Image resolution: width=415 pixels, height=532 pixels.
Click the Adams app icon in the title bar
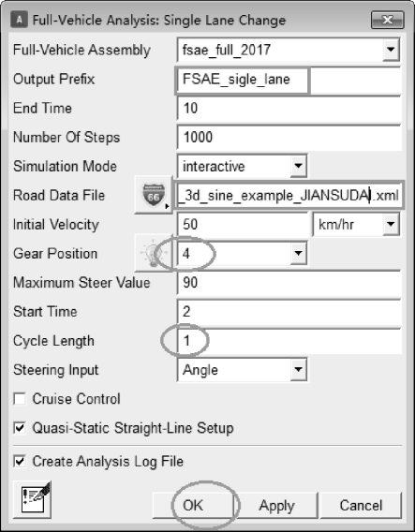[19, 20]
